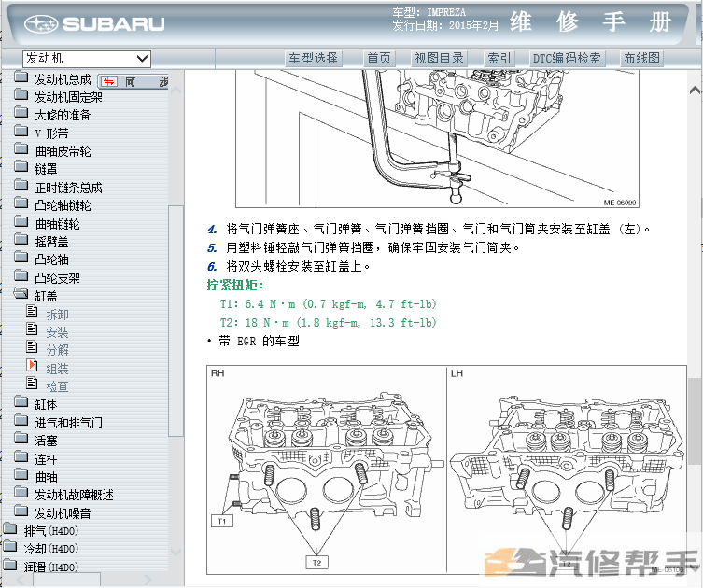The height and width of the screenshot is (588, 703).
Task: Click active page icon beside 组装
Action: point(32,365)
